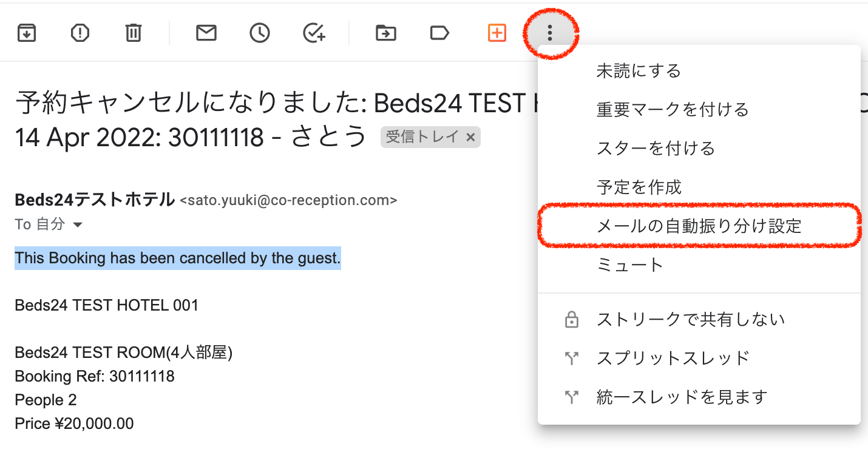This screenshot has width=868, height=455.
Task: Delete email using the trash icon
Action: coord(133,33)
